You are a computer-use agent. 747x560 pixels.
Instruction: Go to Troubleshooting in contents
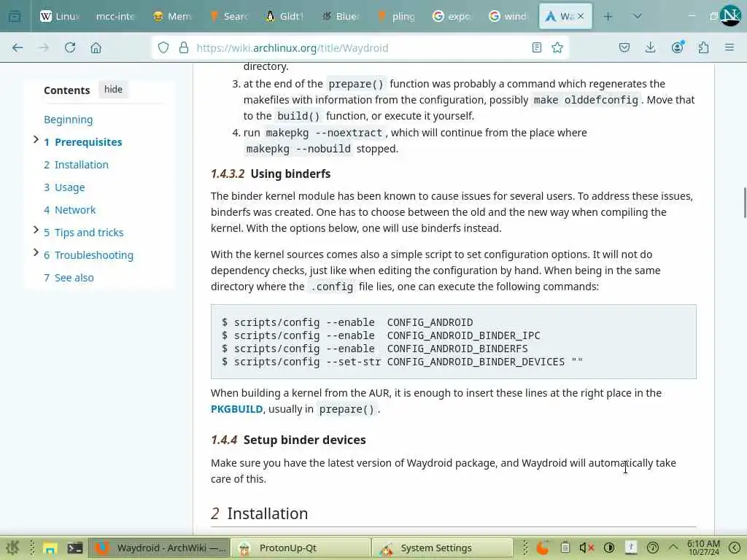[x=88, y=255]
